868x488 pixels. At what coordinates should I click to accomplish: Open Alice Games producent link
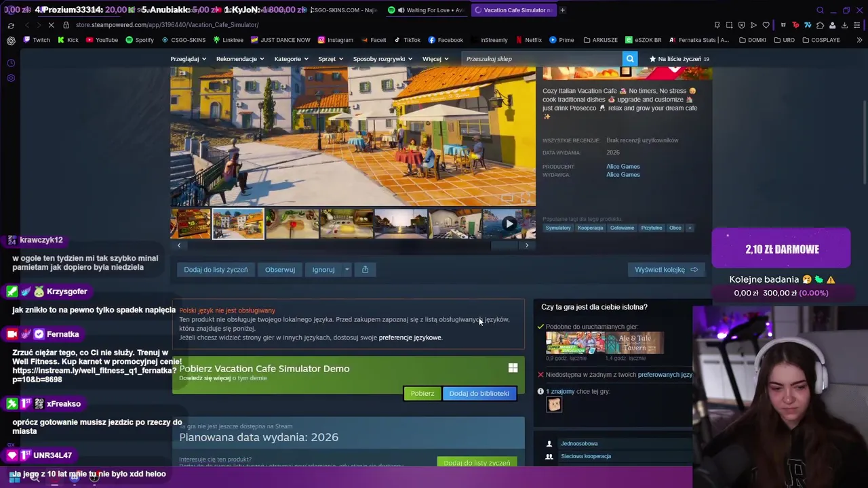pos(623,167)
